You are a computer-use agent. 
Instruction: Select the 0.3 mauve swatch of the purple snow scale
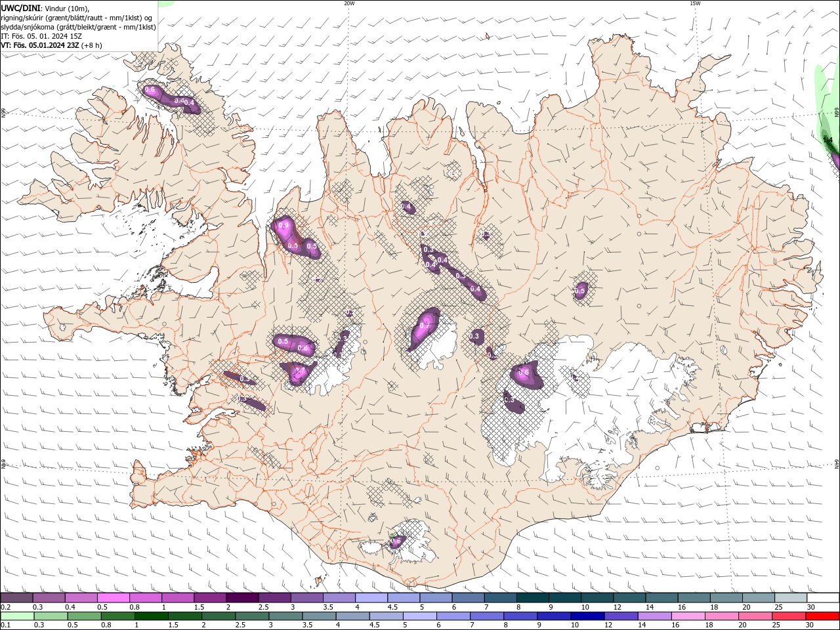point(49,598)
